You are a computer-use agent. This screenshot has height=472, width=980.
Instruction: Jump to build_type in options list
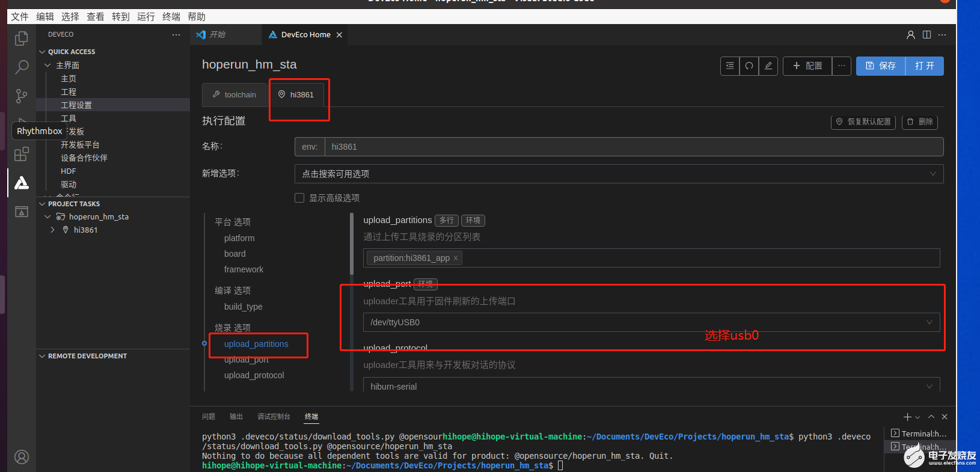[243, 307]
